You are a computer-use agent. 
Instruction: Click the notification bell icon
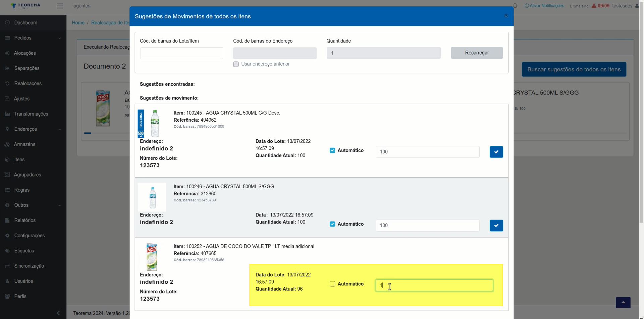(515, 6)
